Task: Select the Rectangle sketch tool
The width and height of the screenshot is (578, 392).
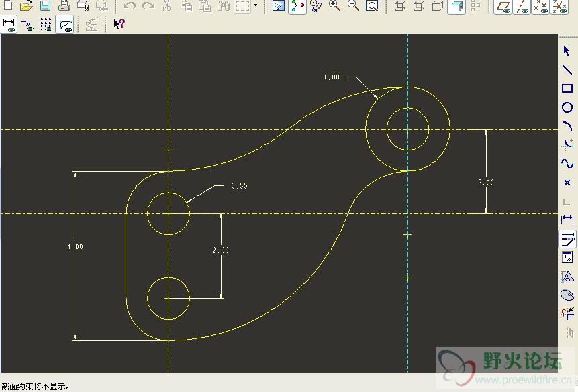Action: [x=567, y=88]
